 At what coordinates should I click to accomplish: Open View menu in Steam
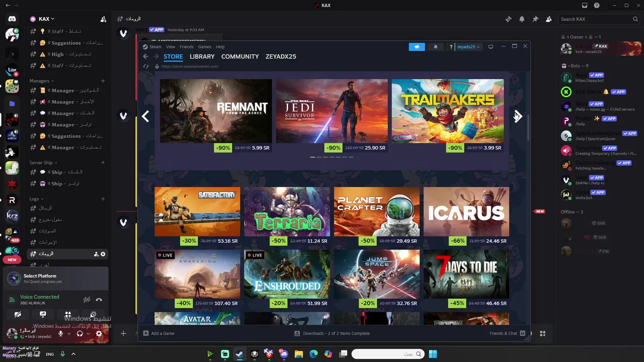[171, 47]
